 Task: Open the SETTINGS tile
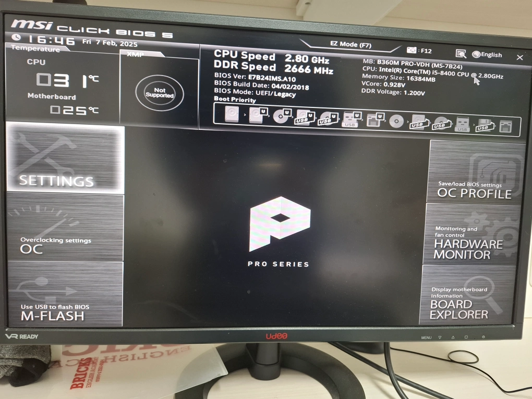[65, 158]
